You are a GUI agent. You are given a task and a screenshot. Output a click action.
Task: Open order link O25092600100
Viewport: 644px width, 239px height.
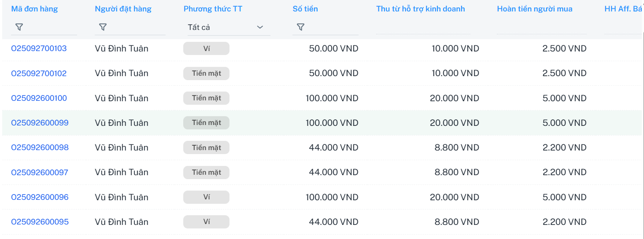coord(39,98)
